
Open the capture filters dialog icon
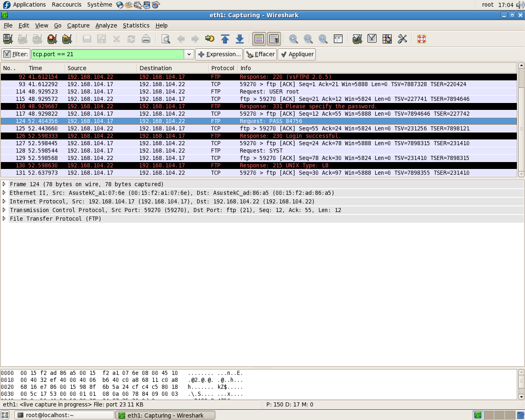[358, 39]
